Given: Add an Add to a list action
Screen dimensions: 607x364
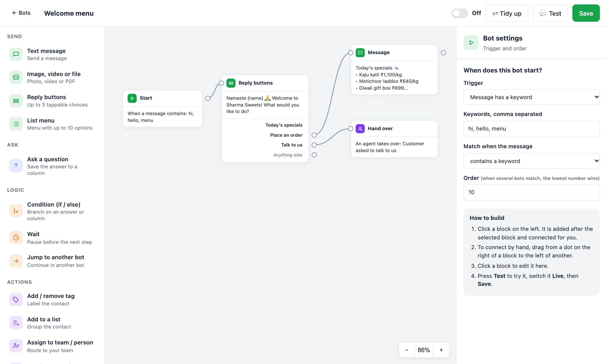Looking at the screenshot, I should click(x=52, y=323).
